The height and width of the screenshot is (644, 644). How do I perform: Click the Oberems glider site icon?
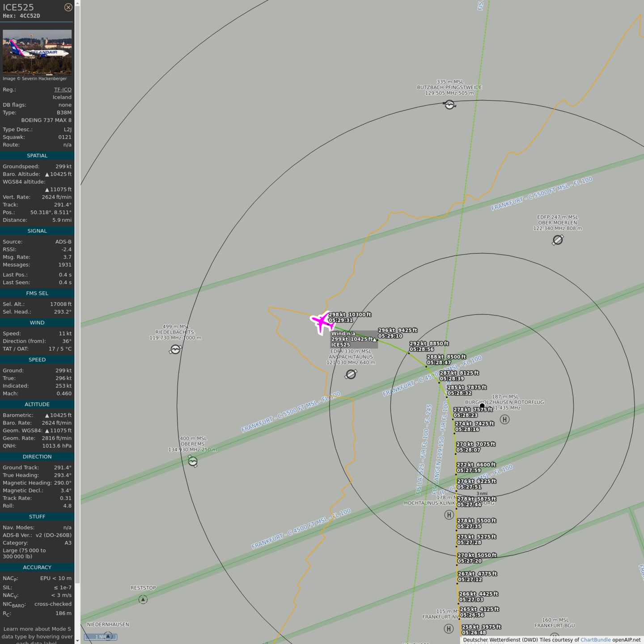tap(193, 461)
